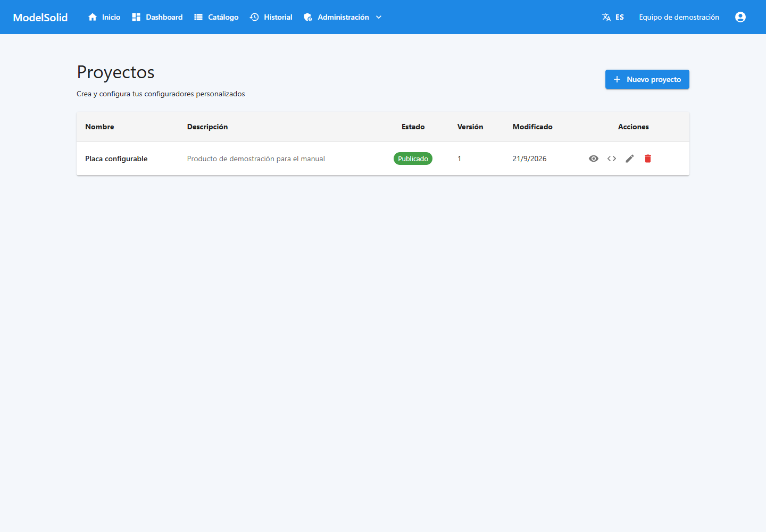
Task: Open the Dashboard nav item
Action: (x=157, y=17)
